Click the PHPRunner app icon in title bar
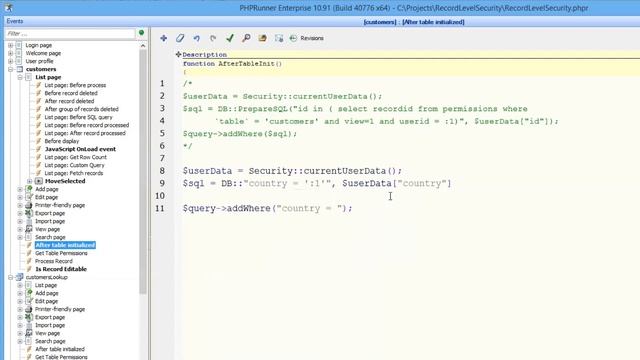The width and height of the screenshot is (640, 360). tap(8, 7)
